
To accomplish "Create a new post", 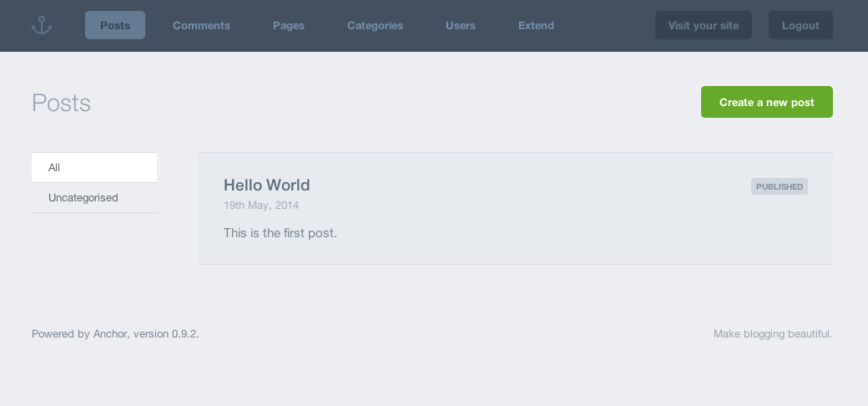I will click(766, 102).
